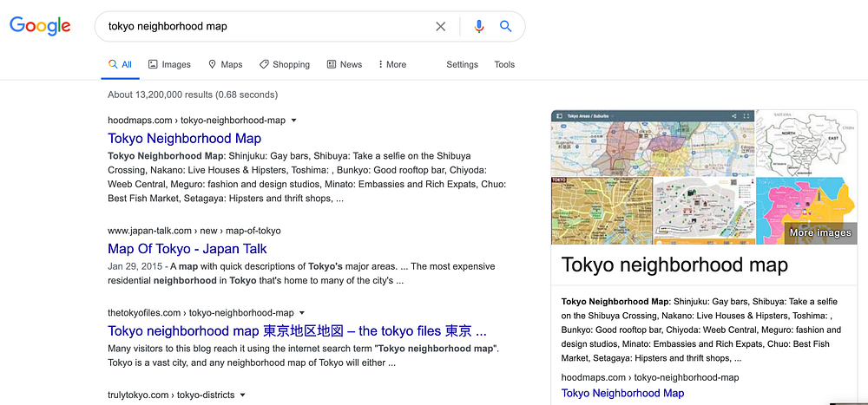
Task: Open Tokyo Areas / Suburbs map thumbnail
Action: coord(653,143)
